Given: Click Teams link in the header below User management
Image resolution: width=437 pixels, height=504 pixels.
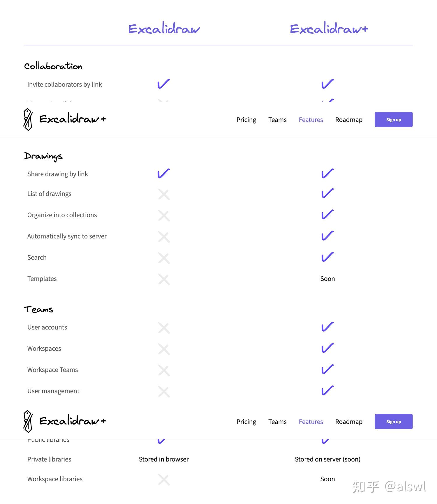Looking at the screenshot, I should 277,422.
